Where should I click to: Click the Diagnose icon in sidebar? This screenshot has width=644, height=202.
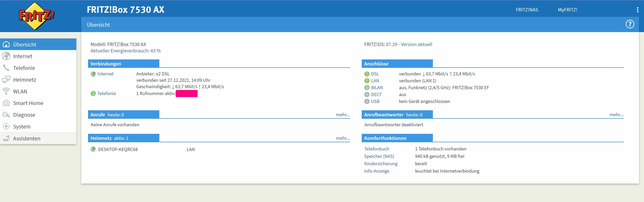pos(6,115)
